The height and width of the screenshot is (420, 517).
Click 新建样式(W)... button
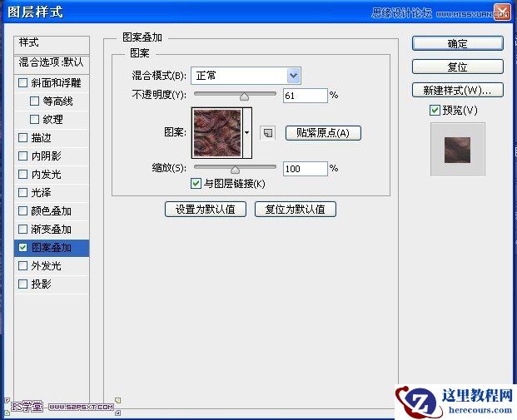point(458,90)
